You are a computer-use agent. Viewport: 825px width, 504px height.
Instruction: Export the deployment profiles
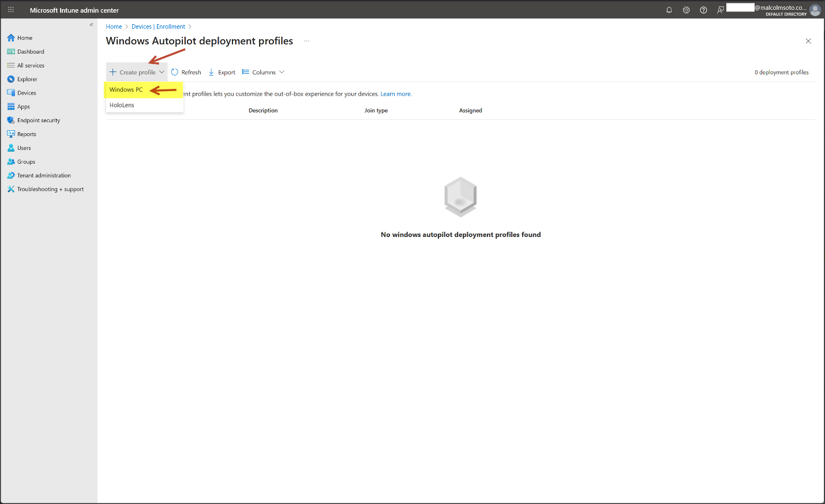(x=222, y=72)
